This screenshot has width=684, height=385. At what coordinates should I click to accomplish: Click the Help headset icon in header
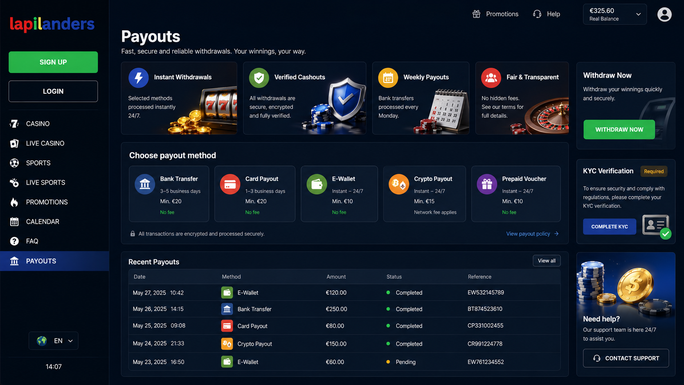(537, 14)
